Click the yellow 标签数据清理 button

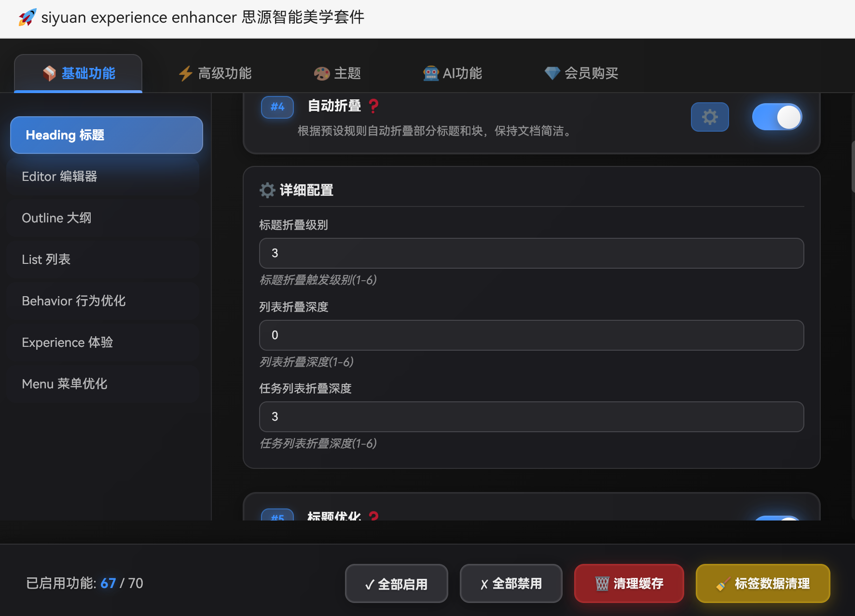point(763,584)
